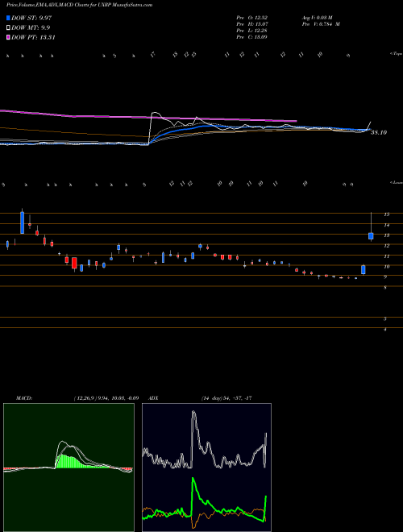Click the 'MACD:' panel heading
Screen dimensions: 403x532
pyautogui.click(x=24, y=398)
